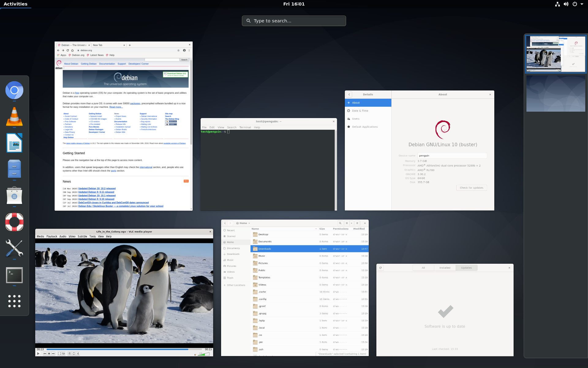Screen dimensions: 588x368
Task: Click Check for updates button
Action: click(x=471, y=187)
